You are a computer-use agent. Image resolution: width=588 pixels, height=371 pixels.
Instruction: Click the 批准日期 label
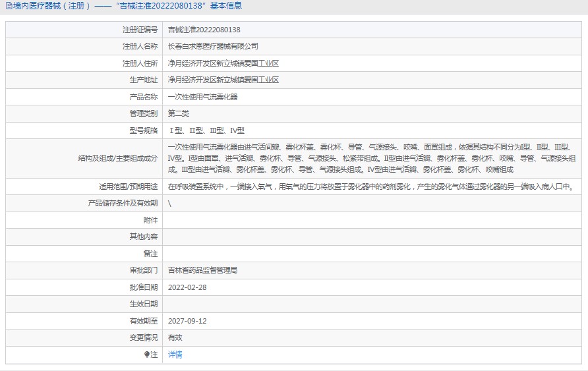[144, 287]
